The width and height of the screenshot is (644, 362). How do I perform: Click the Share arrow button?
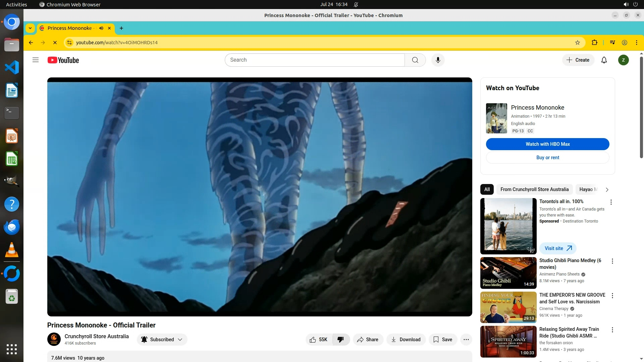click(x=368, y=340)
